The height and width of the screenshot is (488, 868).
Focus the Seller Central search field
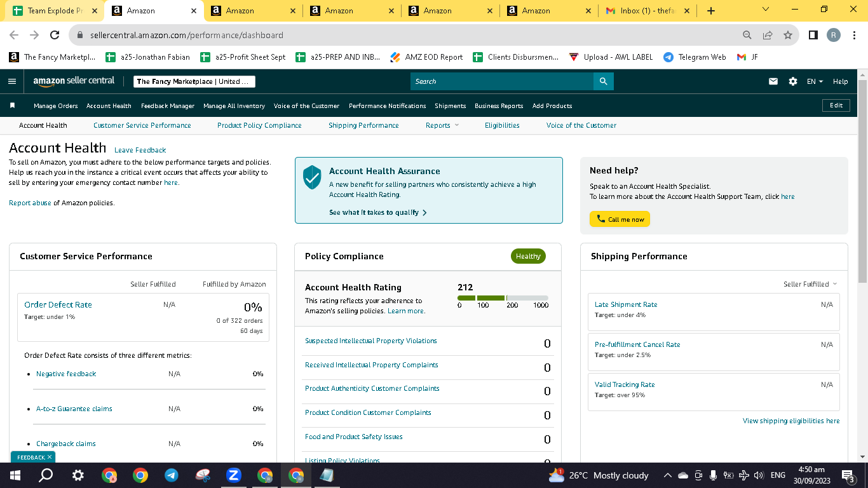502,81
